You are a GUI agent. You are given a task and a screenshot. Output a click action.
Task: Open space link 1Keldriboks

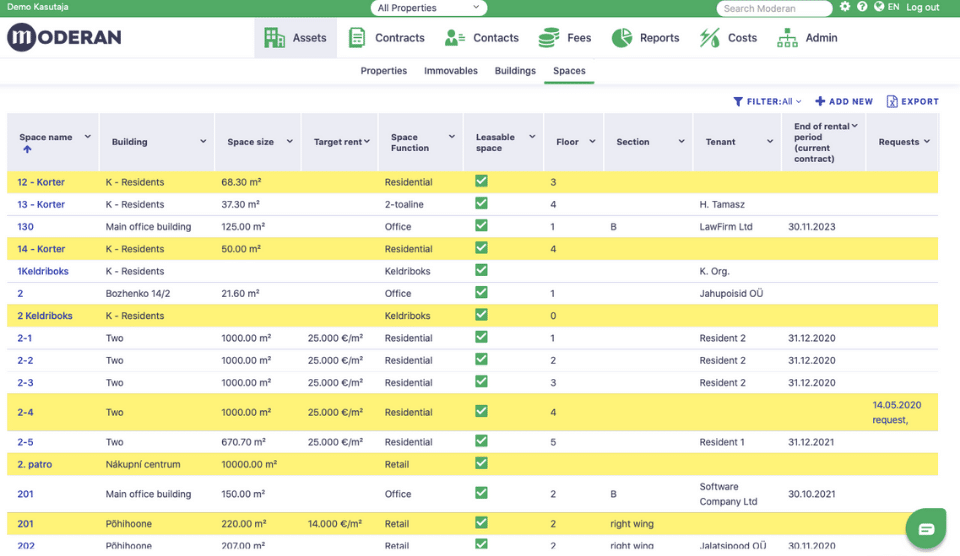click(x=43, y=271)
